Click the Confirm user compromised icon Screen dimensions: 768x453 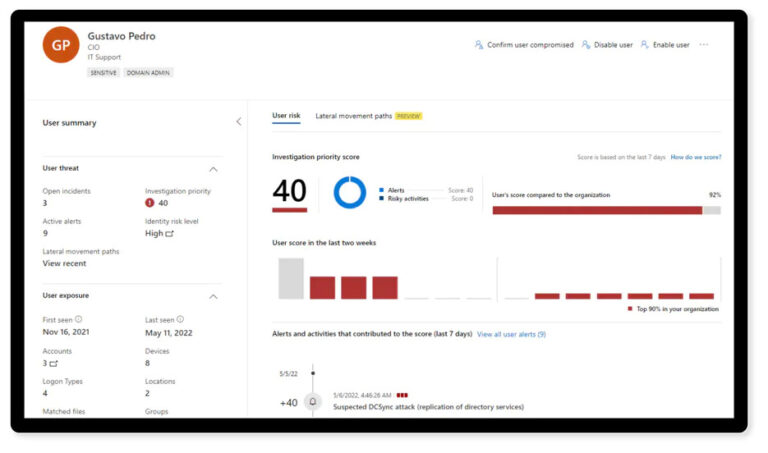479,45
